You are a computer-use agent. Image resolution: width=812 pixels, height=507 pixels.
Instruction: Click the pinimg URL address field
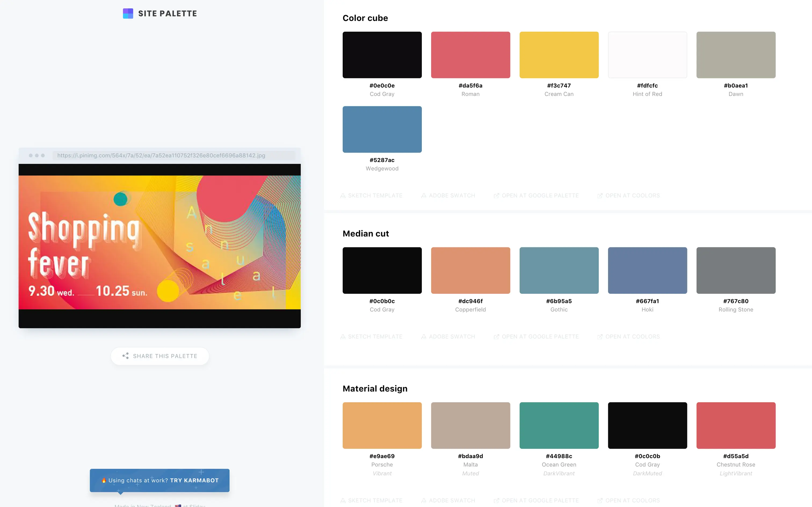tap(174, 155)
